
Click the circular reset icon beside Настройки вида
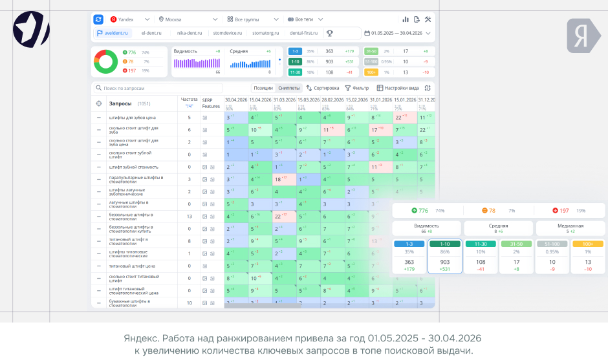pyautogui.click(x=428, y=88)
